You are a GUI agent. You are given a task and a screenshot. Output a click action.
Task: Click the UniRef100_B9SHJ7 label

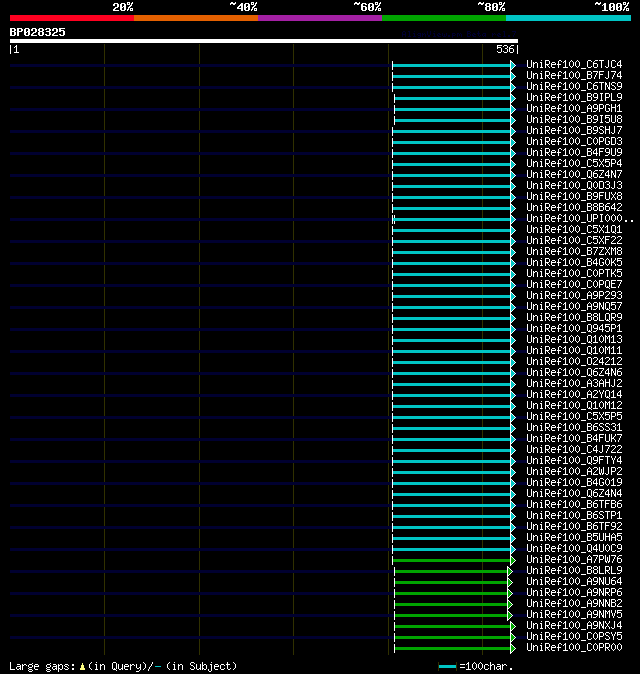pyautogui.click(x=574, y=131)
